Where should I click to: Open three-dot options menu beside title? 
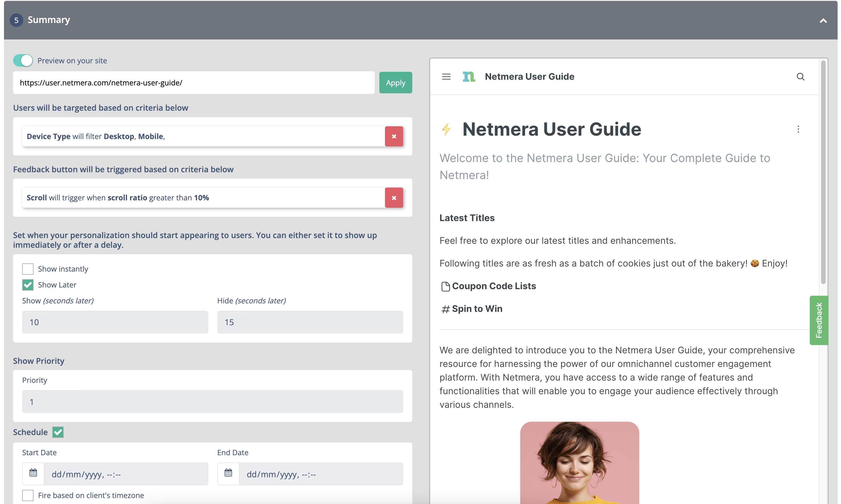(798, 129)
